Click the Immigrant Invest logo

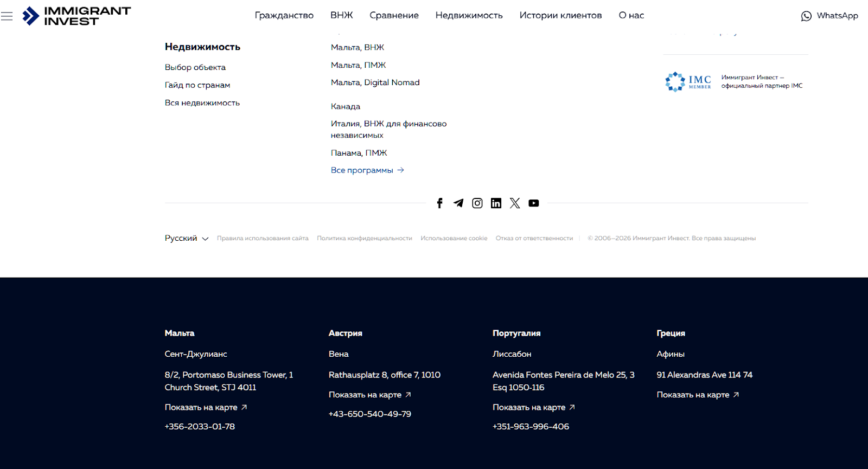[x=76, y=16]
